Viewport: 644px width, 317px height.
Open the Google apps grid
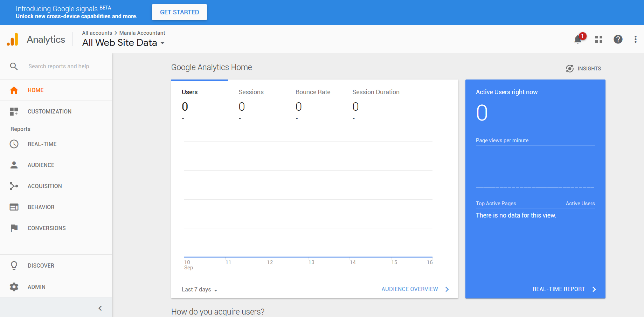pyautogui.click(x=598, y=39)
